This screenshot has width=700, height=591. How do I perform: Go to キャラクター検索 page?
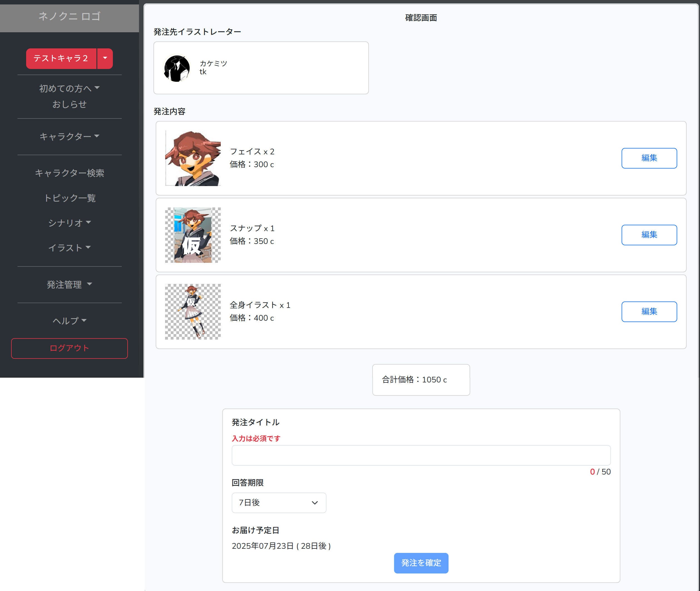pos(69,173)
